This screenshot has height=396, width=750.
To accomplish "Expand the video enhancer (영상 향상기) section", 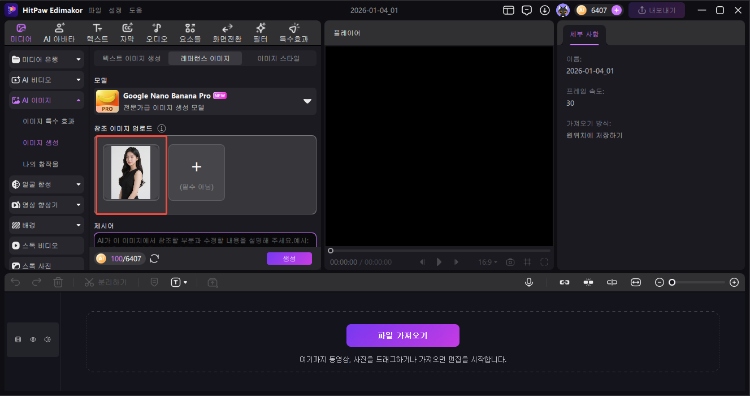I will [46, 205].
